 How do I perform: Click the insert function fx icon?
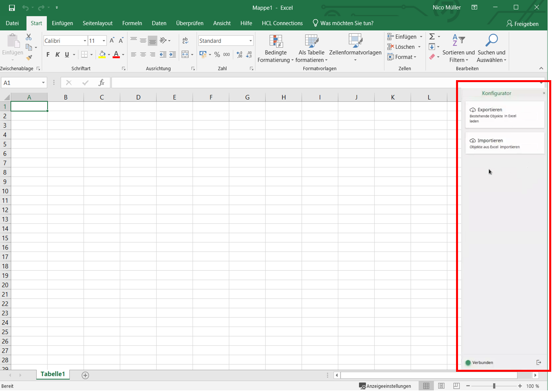[x=102, y=83]
